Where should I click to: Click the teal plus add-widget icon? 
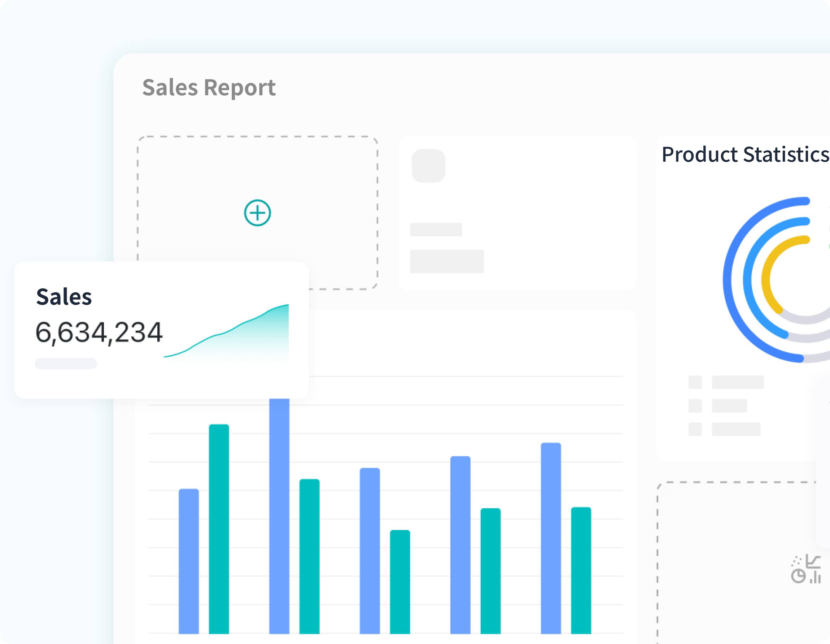tap(257, 213)
